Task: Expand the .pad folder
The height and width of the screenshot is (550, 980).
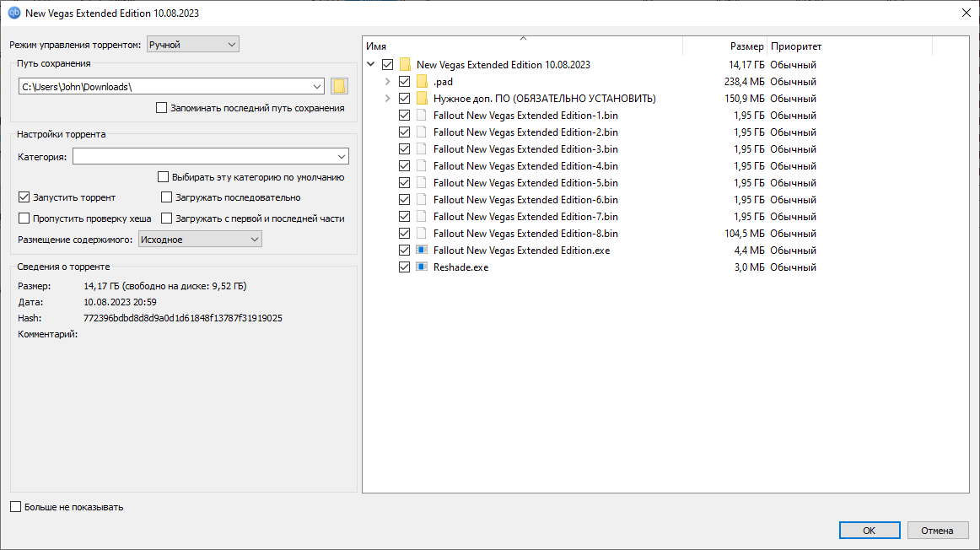Action: [x=387, y=81]
